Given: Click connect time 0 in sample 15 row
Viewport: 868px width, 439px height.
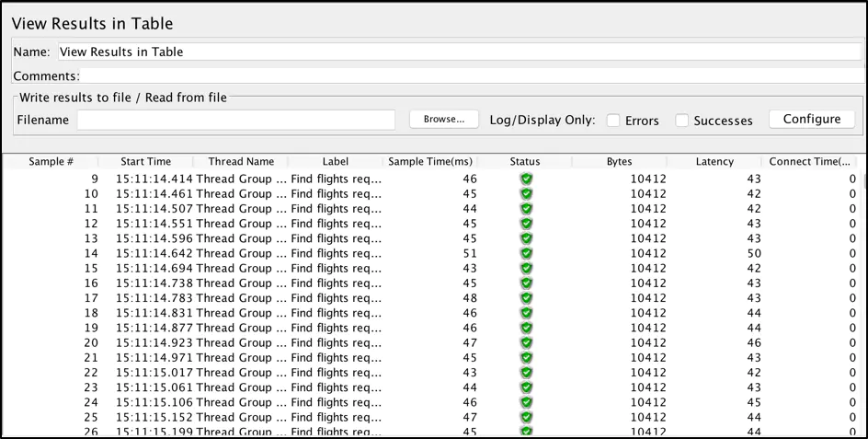Looking at the screenshot, I should (x=852, y=269).
